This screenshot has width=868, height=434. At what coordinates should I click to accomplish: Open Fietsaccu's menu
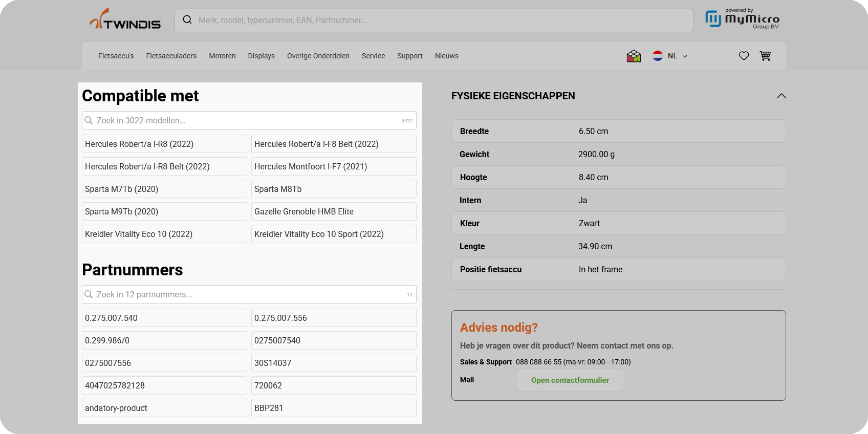tap(116, 56)
